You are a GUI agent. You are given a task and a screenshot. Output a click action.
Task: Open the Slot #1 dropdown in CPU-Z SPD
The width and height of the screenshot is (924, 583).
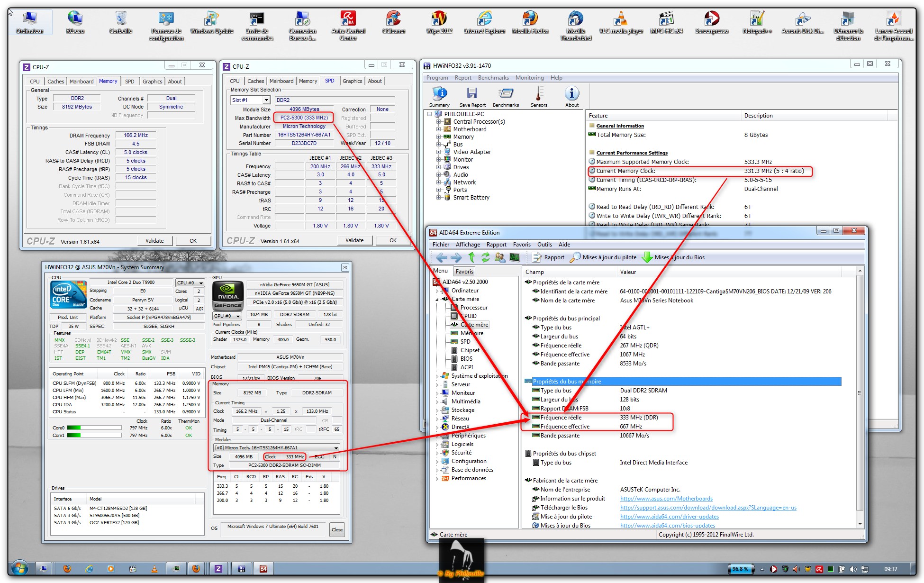point(266,100)
